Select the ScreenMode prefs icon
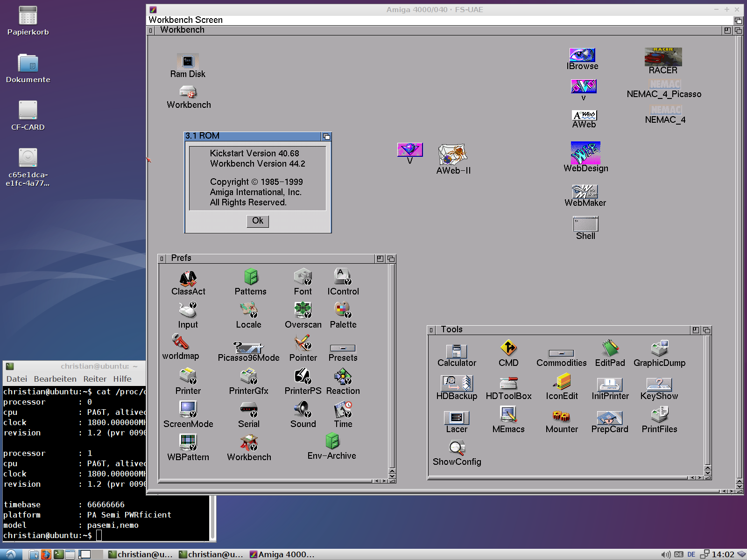Viewport: 747px width, 560px height. click(188, 409)
